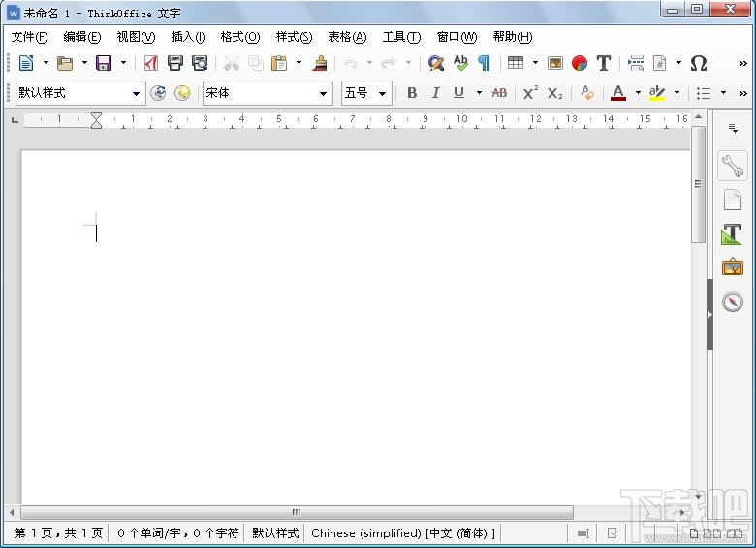
Task: Expand the font name 宋体 dropdown
Action: click(x=323, y=93)
